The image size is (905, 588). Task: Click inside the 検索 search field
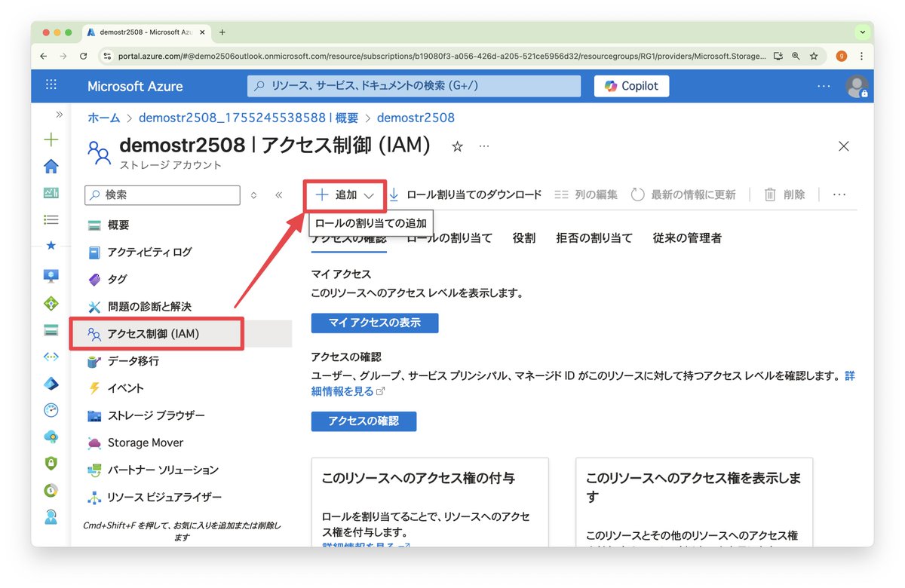point(162,195)
